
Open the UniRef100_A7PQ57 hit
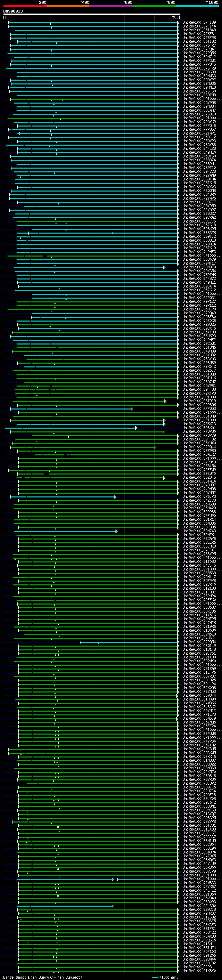point(199,129)
